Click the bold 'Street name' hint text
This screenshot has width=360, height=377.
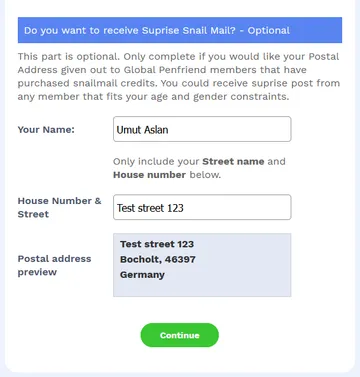(x=233, y=161)
